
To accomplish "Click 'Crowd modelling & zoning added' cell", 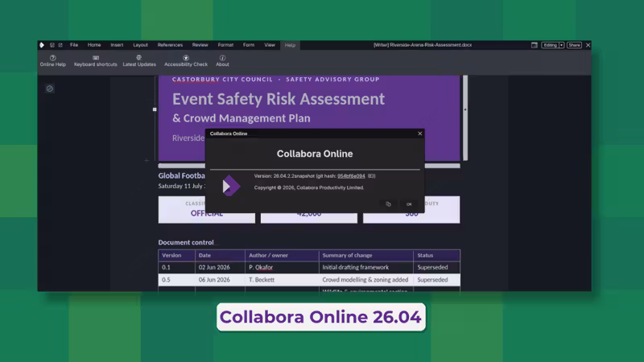I will click(x=365, y=279).
